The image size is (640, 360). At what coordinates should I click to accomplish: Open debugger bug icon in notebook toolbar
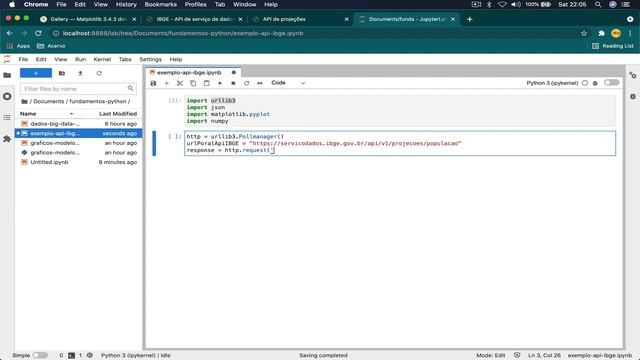click(595, 83)
